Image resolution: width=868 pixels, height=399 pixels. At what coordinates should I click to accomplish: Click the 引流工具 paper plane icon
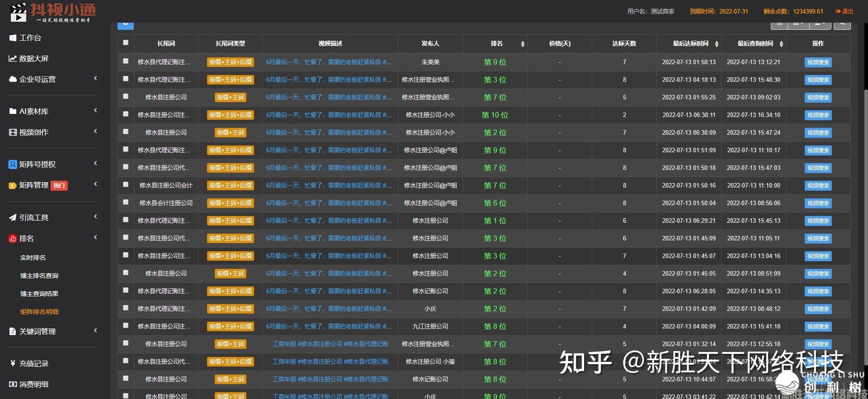13,218
